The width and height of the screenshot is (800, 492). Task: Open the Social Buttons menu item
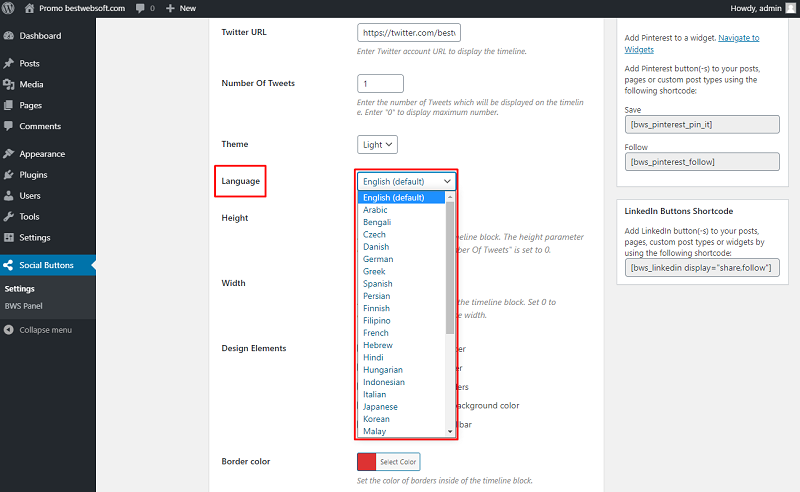(x=47, y=265)
